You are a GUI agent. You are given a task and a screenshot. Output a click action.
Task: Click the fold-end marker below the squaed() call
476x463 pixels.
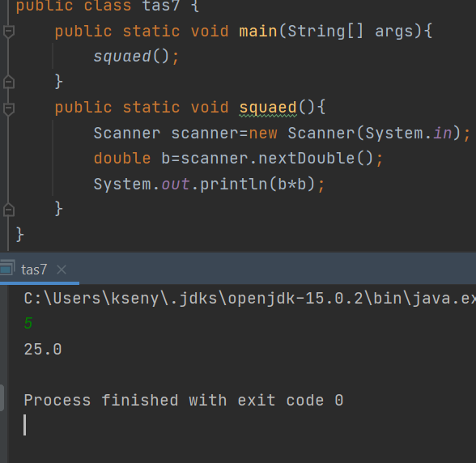click(9, 82)
